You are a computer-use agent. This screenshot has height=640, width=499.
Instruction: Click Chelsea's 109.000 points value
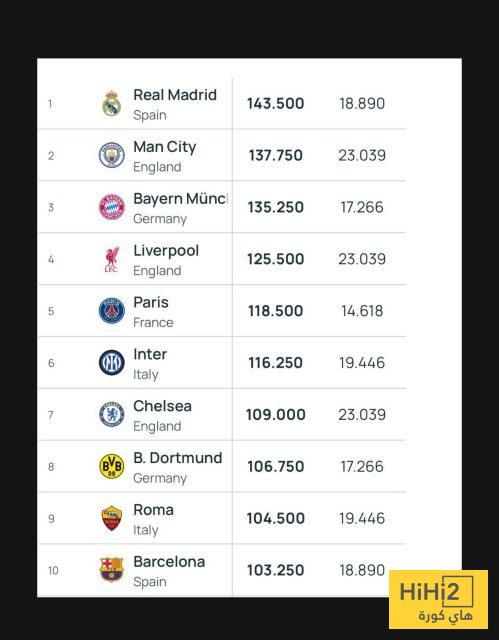[275, 415]
